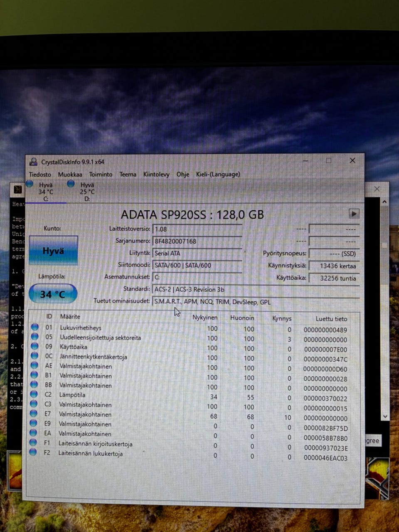399x532 pixels.
Task: Click the Siirtomoodi field SATA/600 | SATA/600
Action: tap(197, 265)
